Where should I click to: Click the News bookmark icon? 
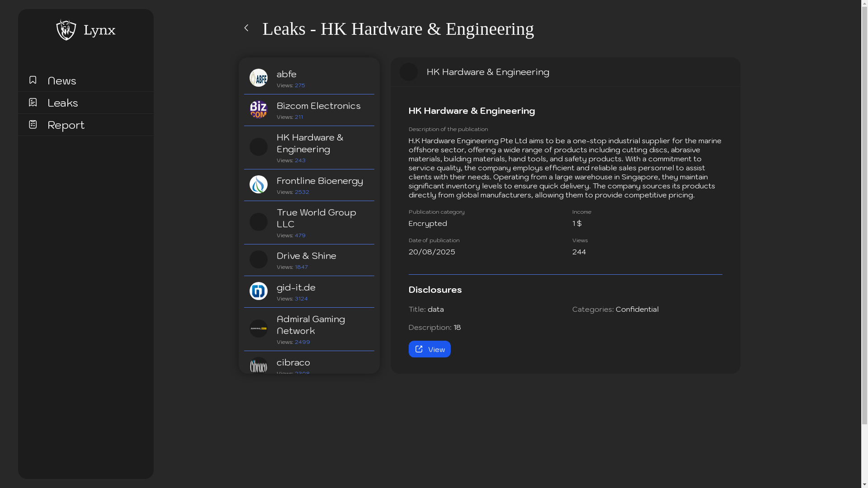[33, 80]
